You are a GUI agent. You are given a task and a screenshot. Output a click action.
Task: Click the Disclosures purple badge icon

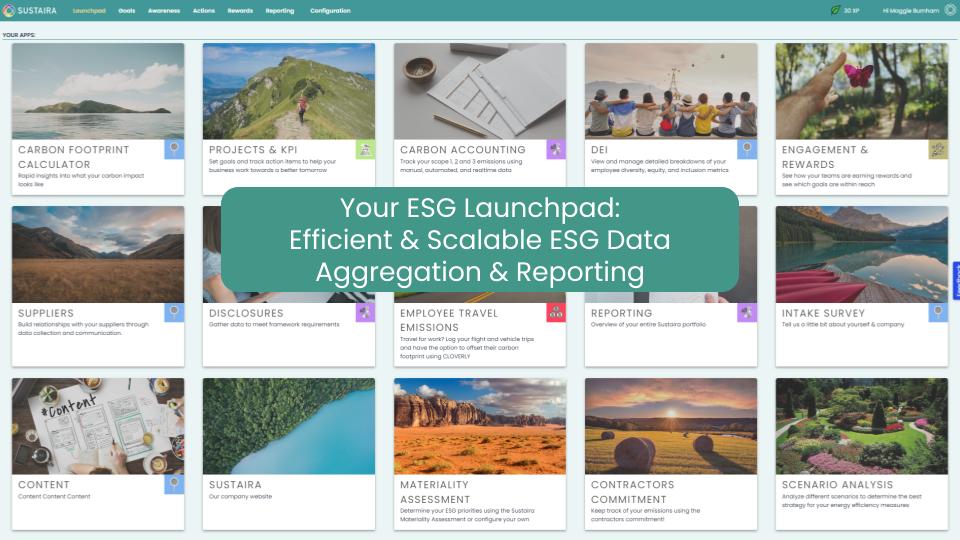pos(366,313)
